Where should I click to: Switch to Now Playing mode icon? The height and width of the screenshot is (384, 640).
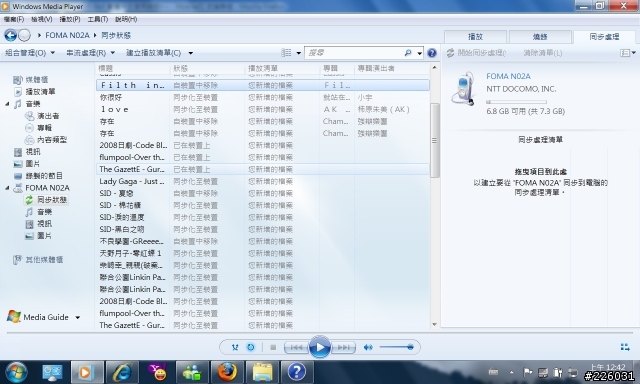(624, 347)
